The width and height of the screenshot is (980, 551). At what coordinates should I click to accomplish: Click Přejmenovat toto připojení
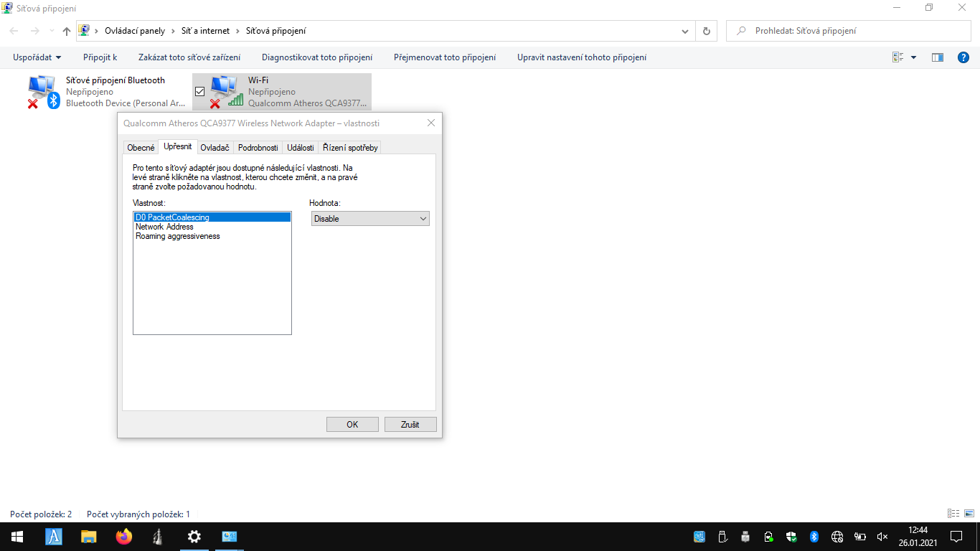click(445, 57)
